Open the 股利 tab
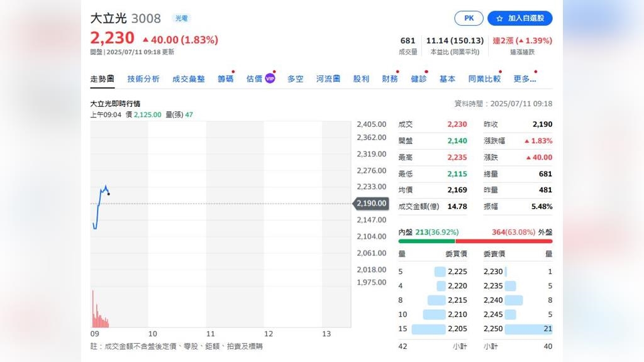Viewport: 644px width, 362px height. [361, 79]
